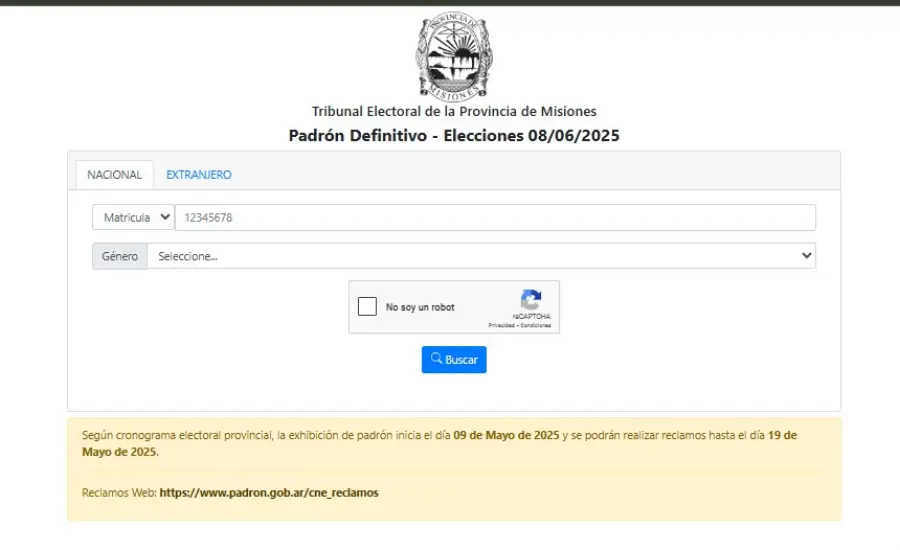Image resolution: width=900 pixels, height=550 pixels.
Task: Focus the document number input field
Action: 495,218
